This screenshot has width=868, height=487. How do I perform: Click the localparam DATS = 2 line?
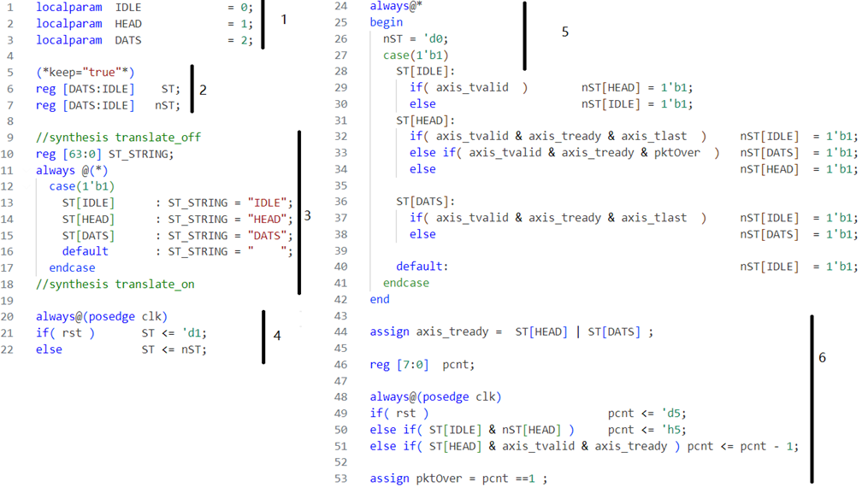coord(145,40)
